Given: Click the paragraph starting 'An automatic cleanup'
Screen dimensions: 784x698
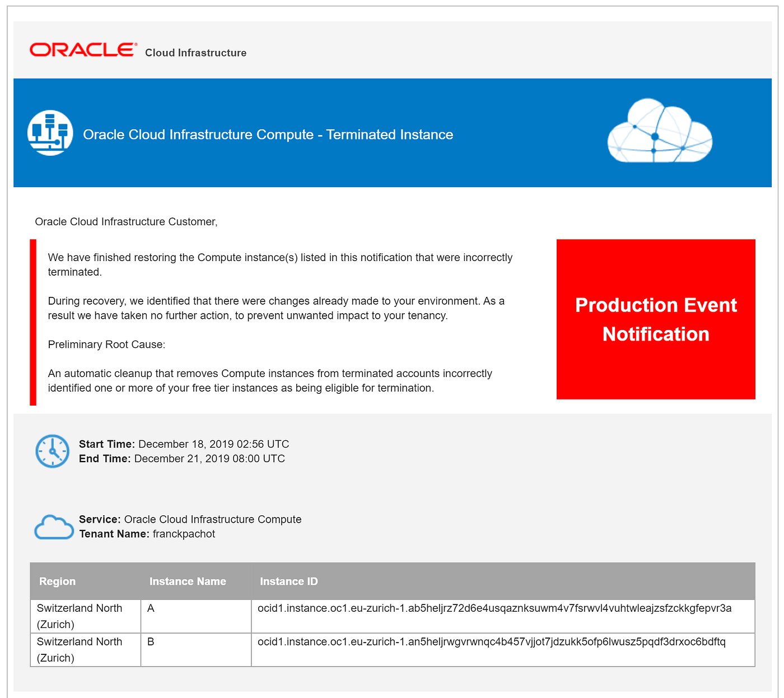Looking at the screenshot, I should coord(270,381).
